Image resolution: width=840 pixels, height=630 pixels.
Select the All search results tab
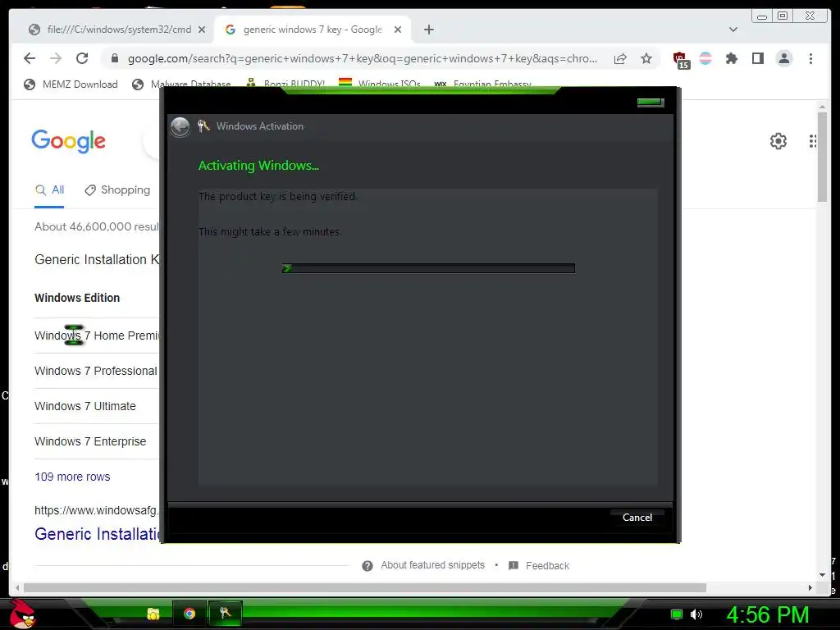[50, 189]
